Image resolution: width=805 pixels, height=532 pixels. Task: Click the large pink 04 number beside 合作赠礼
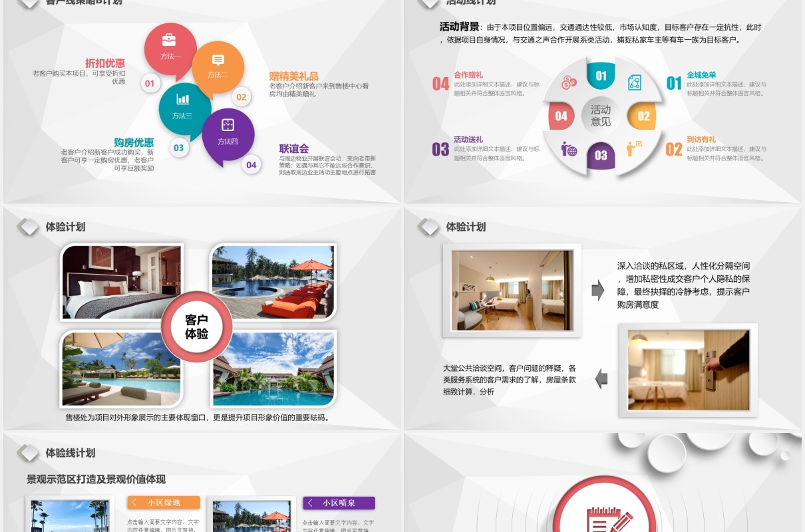pyautogui.click(x=441, y=84)
